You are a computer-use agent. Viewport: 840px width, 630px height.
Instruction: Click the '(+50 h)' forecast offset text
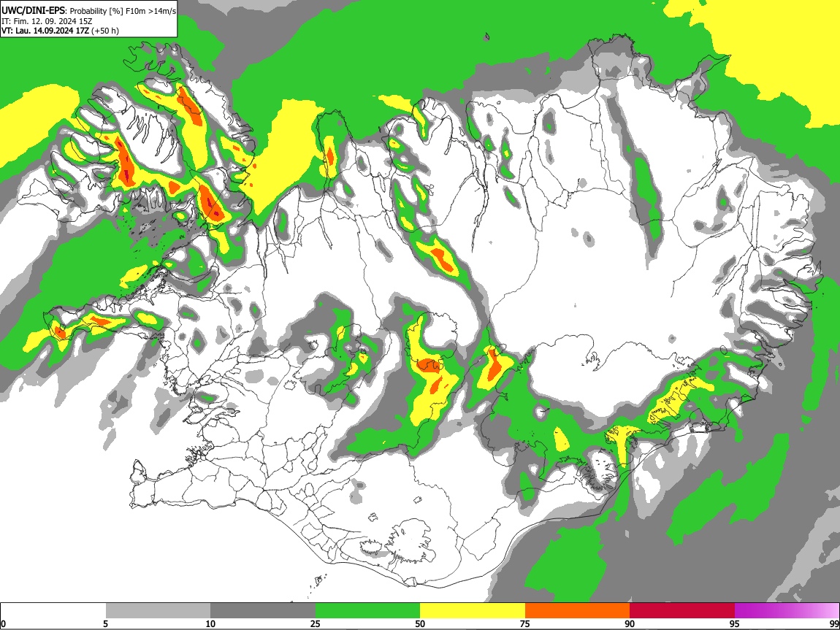point(105,31)
